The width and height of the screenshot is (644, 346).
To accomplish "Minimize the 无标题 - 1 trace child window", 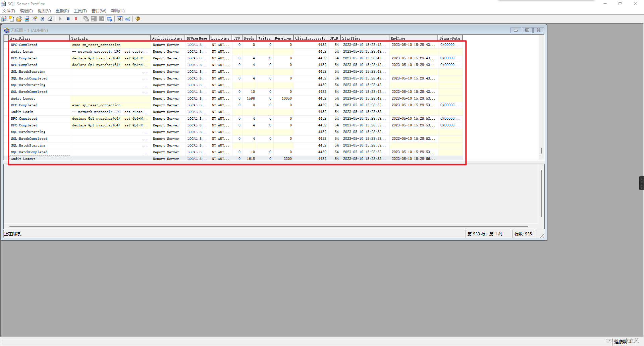I will (x=516, y=30).
